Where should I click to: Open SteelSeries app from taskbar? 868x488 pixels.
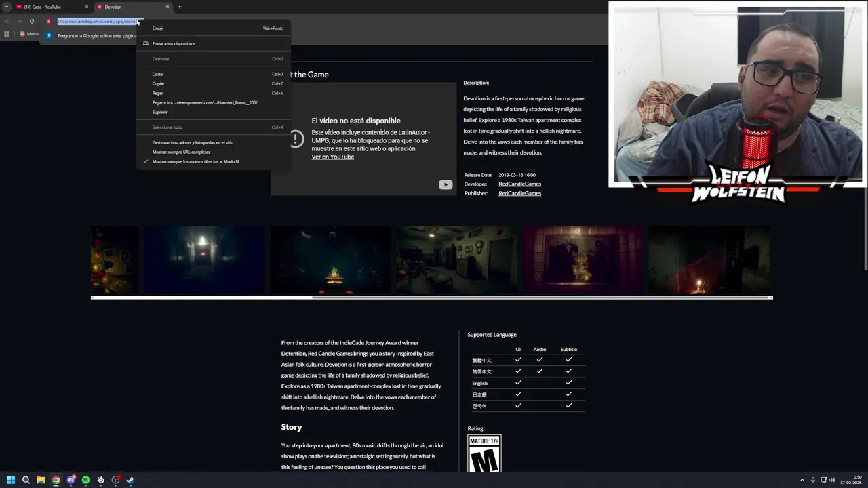click(x=100, y=480)
